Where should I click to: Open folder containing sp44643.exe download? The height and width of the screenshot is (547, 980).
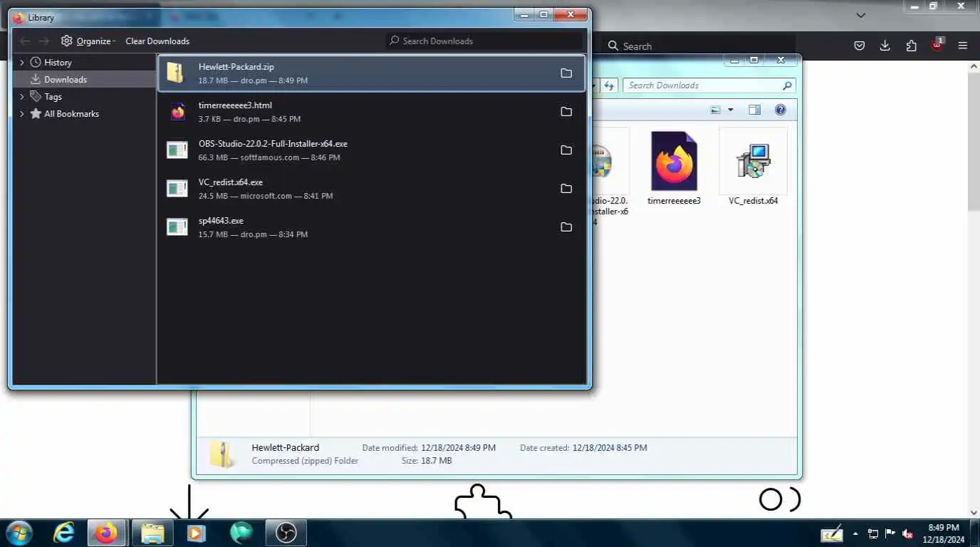pos(566,227)
